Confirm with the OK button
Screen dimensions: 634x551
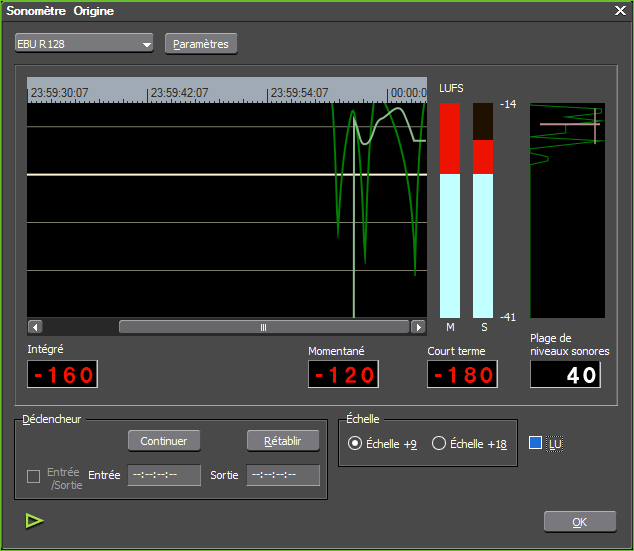click(580, 522)
